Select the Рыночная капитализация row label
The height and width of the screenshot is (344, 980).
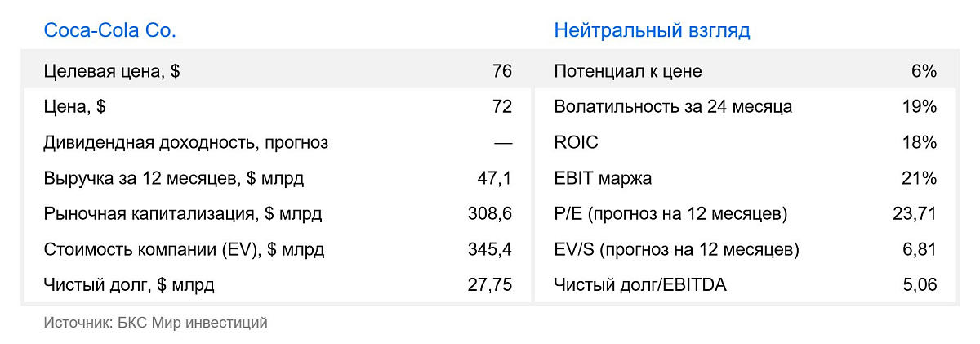(183, 215)
